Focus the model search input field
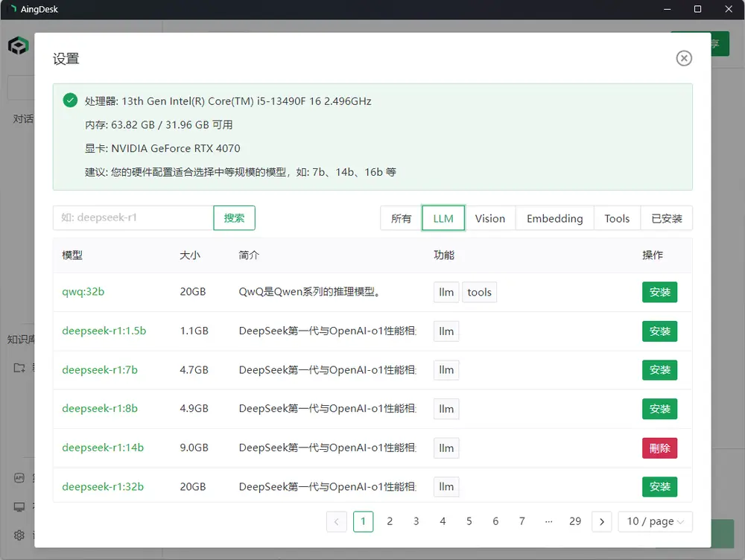This screenshot has width=745, height=560. coord(133,217)
